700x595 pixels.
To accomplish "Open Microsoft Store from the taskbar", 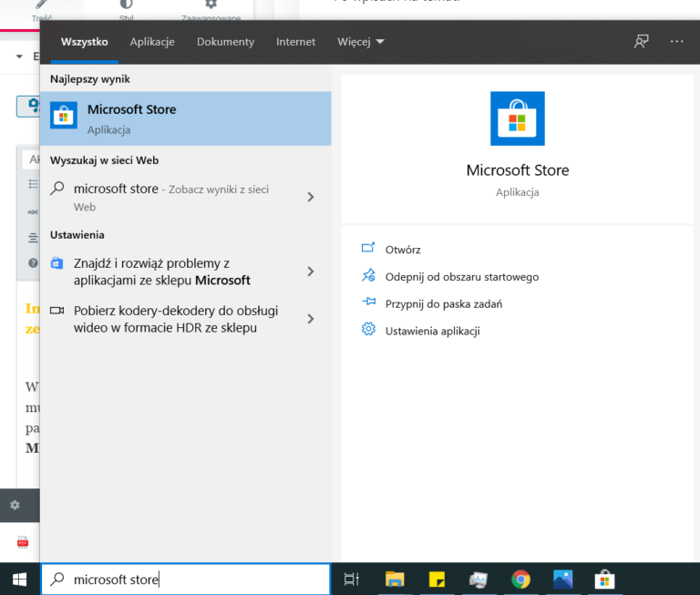I will pyautogui.click(x=605, y=580).
